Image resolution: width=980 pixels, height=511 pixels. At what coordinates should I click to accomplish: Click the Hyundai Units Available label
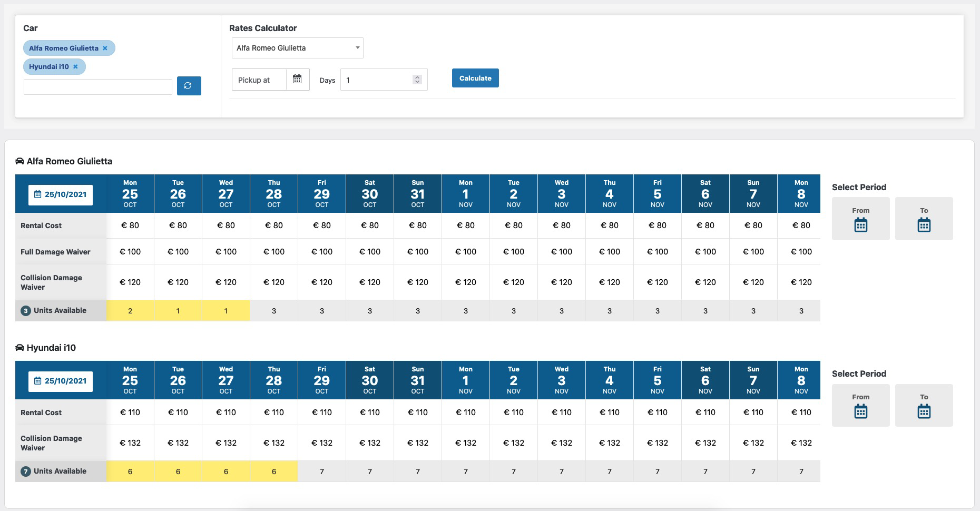(60, 471)
